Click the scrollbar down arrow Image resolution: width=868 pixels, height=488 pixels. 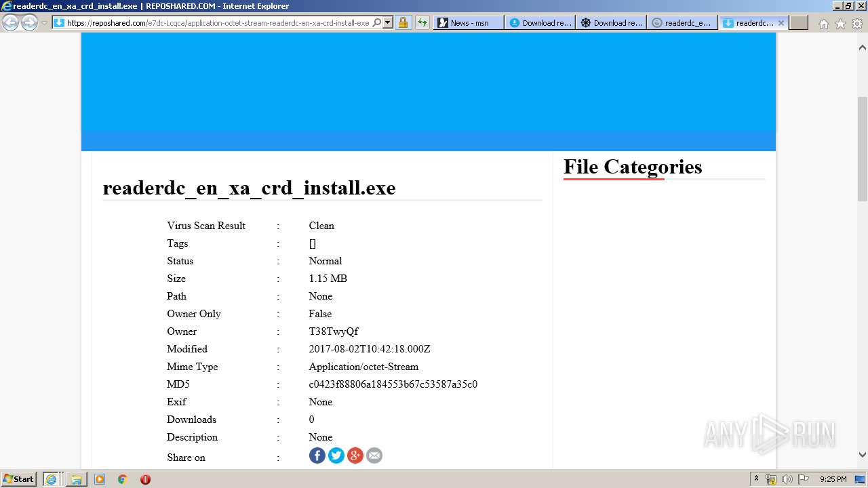click(863, 455)
